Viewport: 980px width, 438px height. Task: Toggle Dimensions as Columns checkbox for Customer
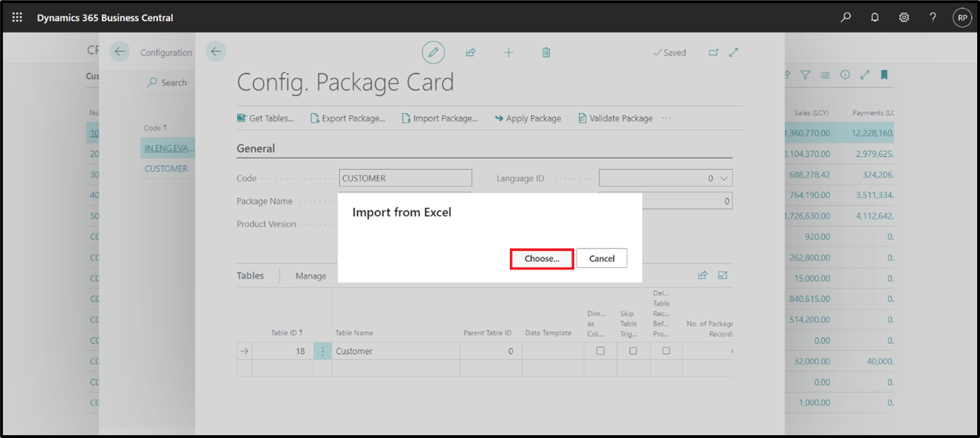coord(600,351)
